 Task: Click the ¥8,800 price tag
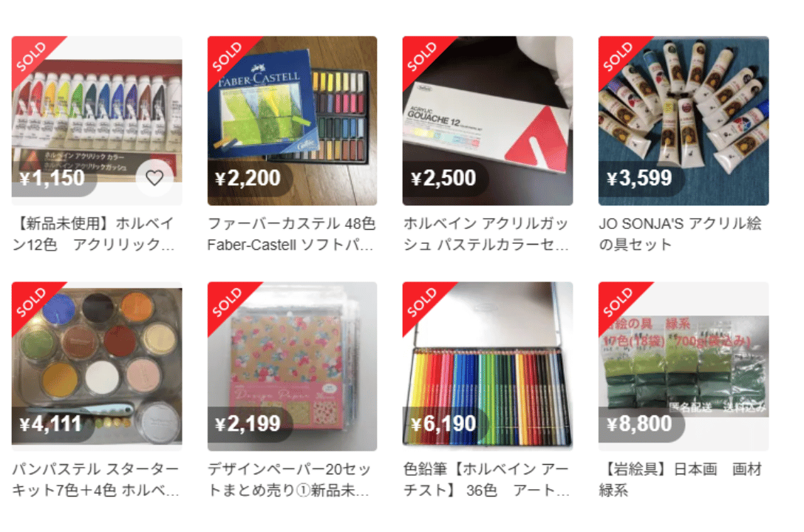point(641,424)
